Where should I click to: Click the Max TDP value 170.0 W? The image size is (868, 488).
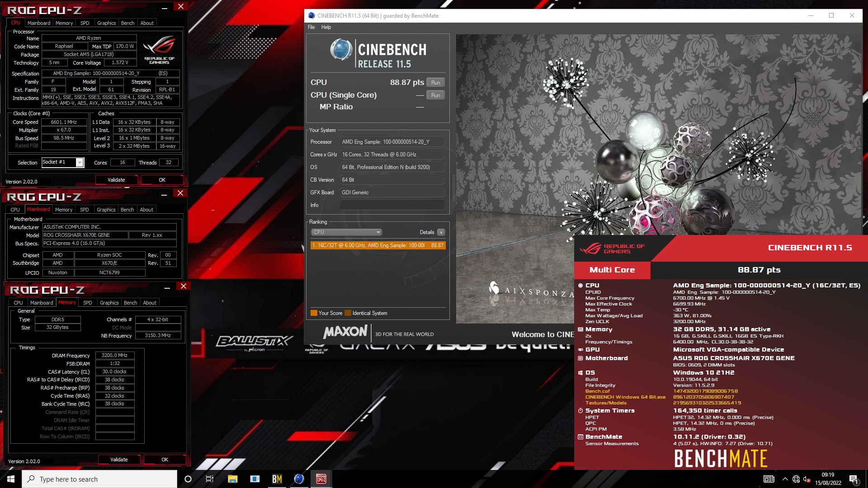click(125, 47)
